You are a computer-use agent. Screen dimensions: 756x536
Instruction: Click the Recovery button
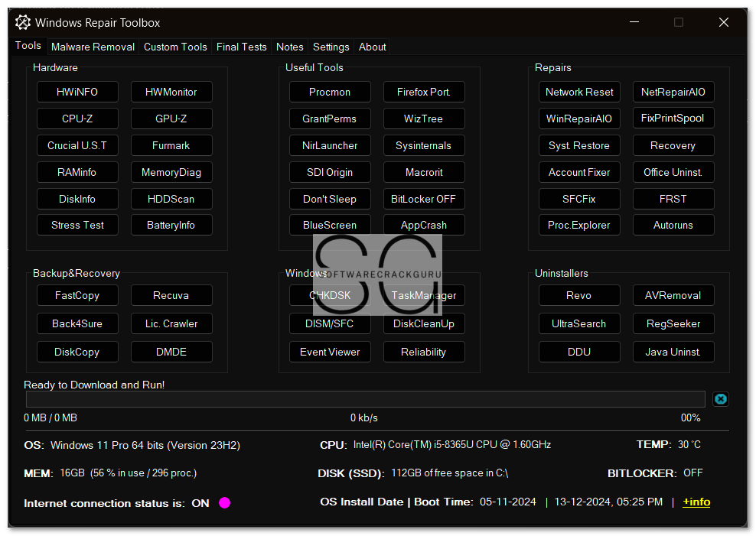(x=673, y=145)
